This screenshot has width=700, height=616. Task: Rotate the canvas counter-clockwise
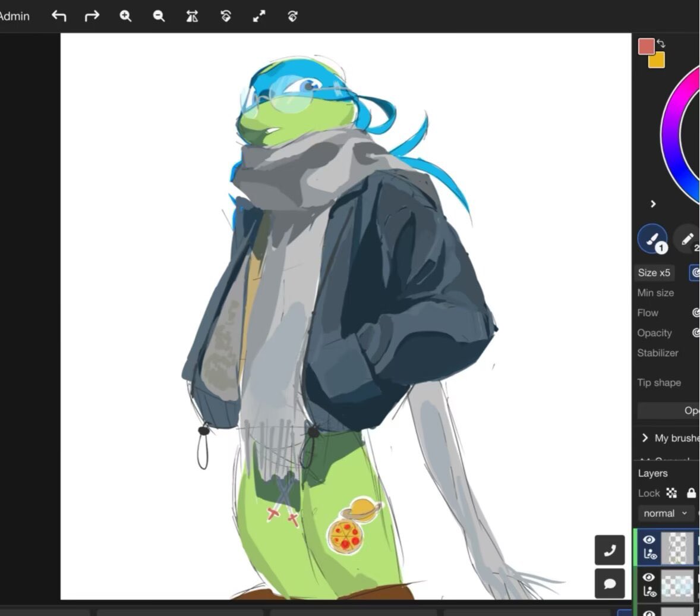click(x=225, y=16)
